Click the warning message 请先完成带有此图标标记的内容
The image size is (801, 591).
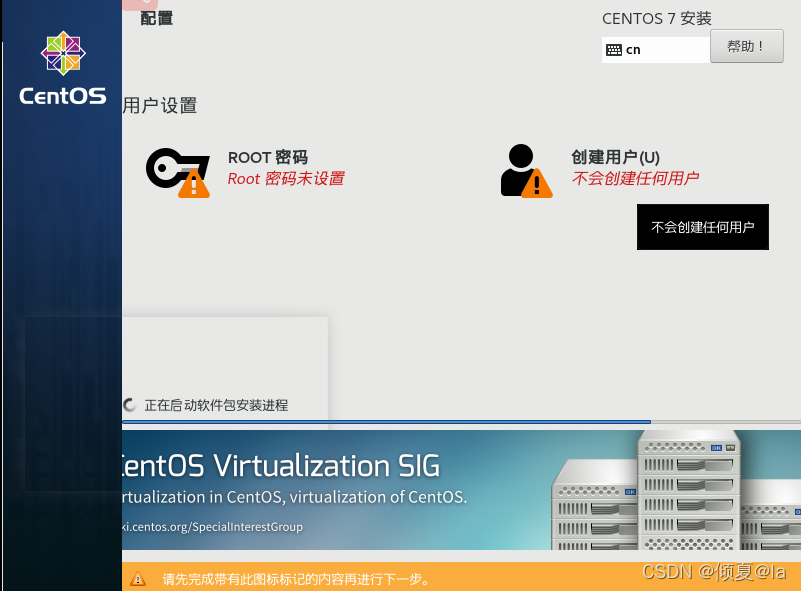point(296,579)
